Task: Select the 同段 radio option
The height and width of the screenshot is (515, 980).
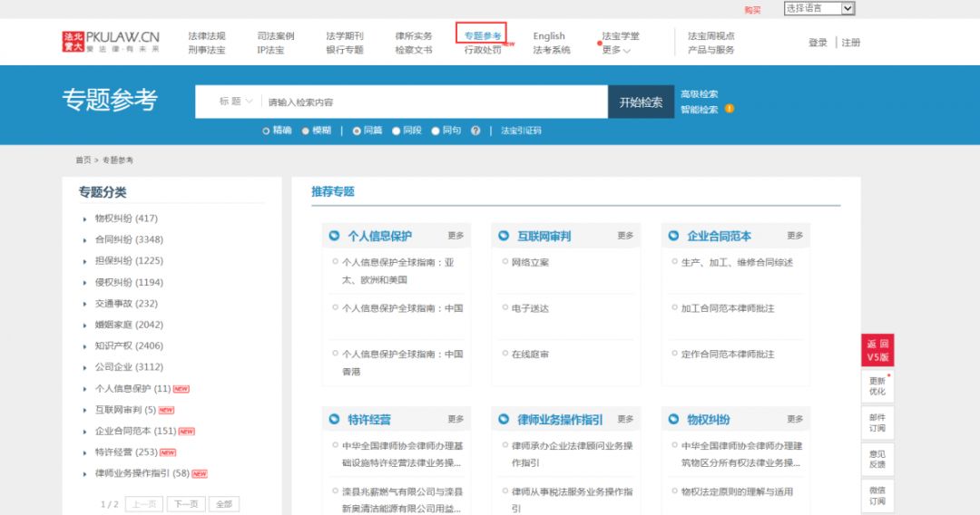Action: coord(397,131)
